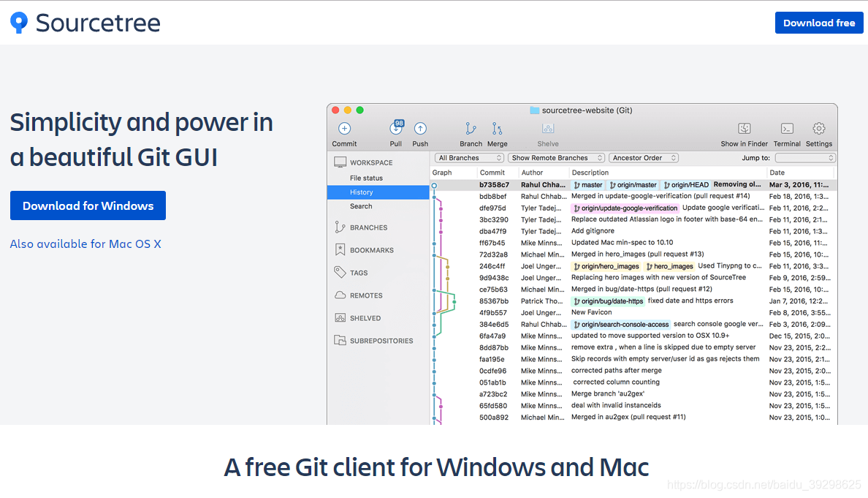Click the origin/master branch label
This screenshot has width=868, height=498.
coord(633,184)
